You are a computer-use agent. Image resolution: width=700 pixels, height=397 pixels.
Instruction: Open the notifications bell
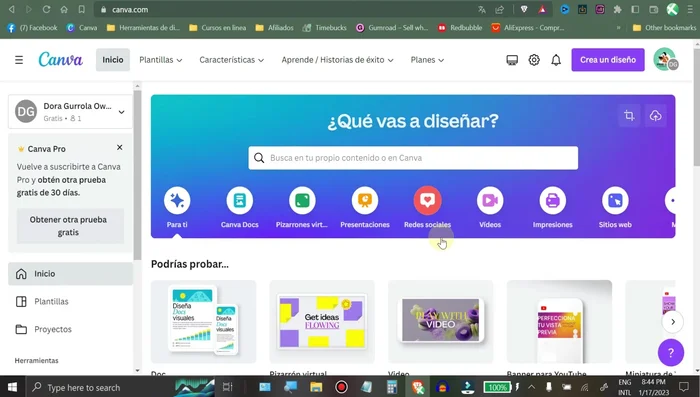[x=556, y=60]
